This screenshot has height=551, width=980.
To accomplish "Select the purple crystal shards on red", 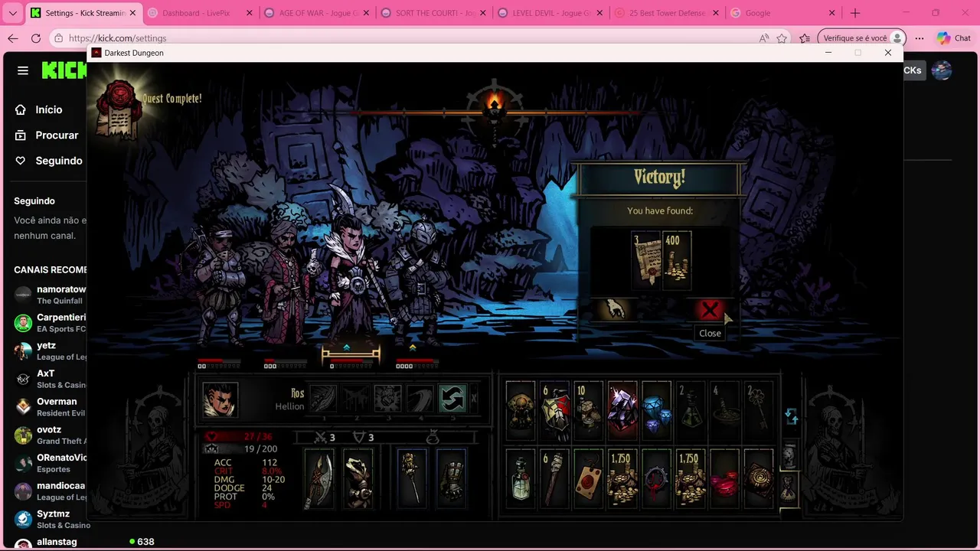I will 622,411.
